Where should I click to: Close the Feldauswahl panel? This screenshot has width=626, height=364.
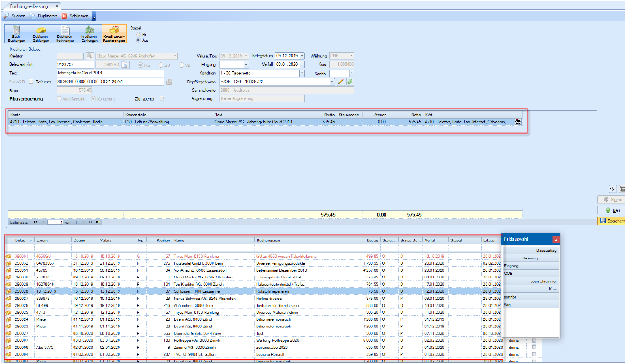coord(556,240)
